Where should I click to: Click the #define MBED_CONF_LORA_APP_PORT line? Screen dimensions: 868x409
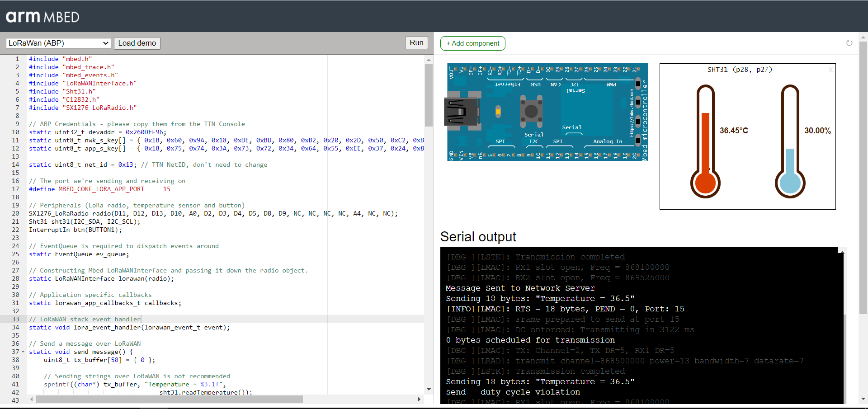coord(100,189)
